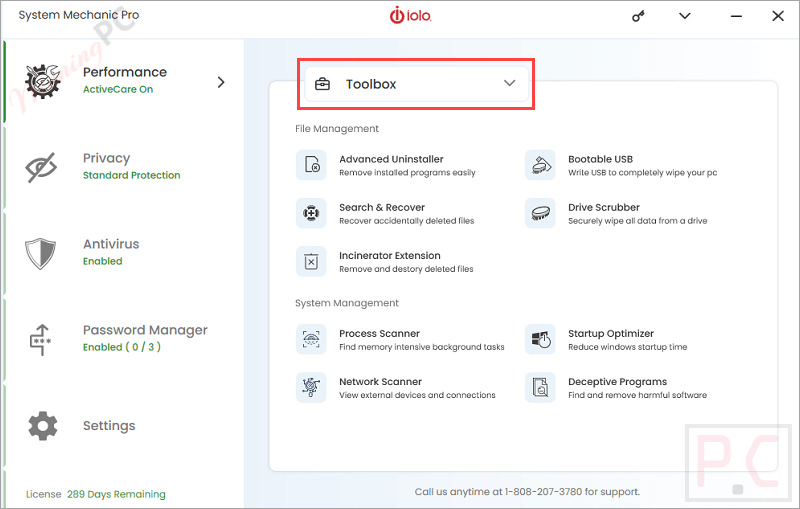
Task: Open the Advanced Uninstaller tool icon
Action: coord(311,165)
